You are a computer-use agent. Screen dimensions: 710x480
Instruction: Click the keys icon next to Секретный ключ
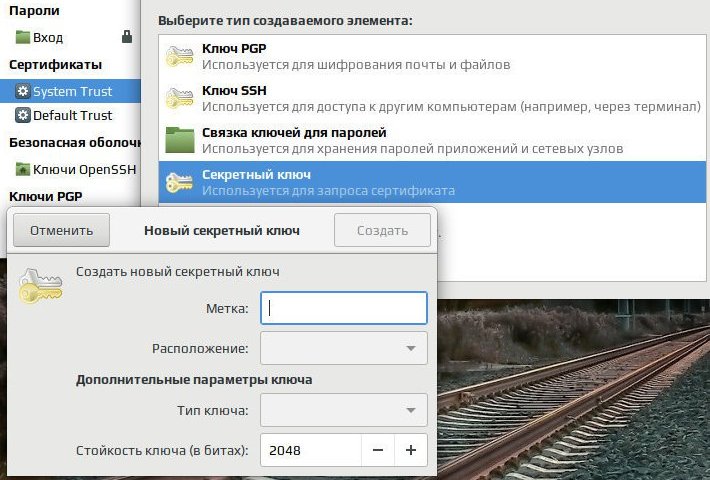pos(179,182)
